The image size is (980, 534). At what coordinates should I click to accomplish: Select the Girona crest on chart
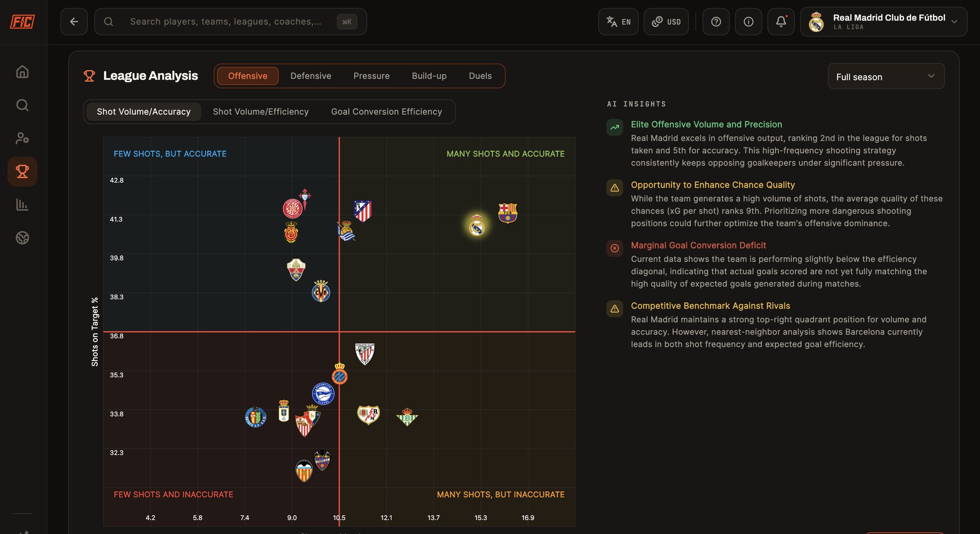292,208
